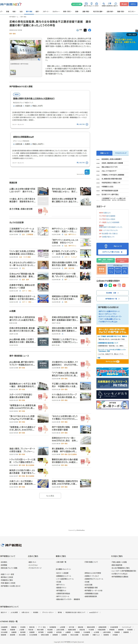The height and width of the screenshot is (644, 138).
Task: Expand the スポーツ navigation dropdown
Action: pyautogui.click(x=46, y=11)
